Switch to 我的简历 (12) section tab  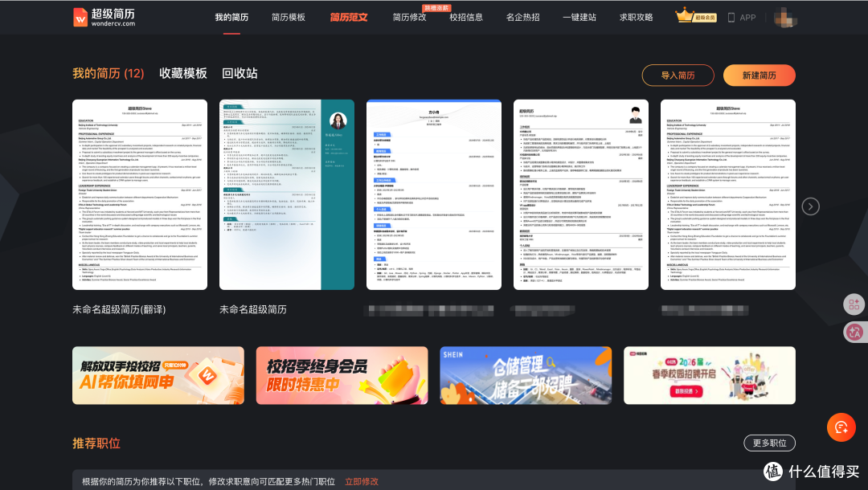click(x=108, y=74)
